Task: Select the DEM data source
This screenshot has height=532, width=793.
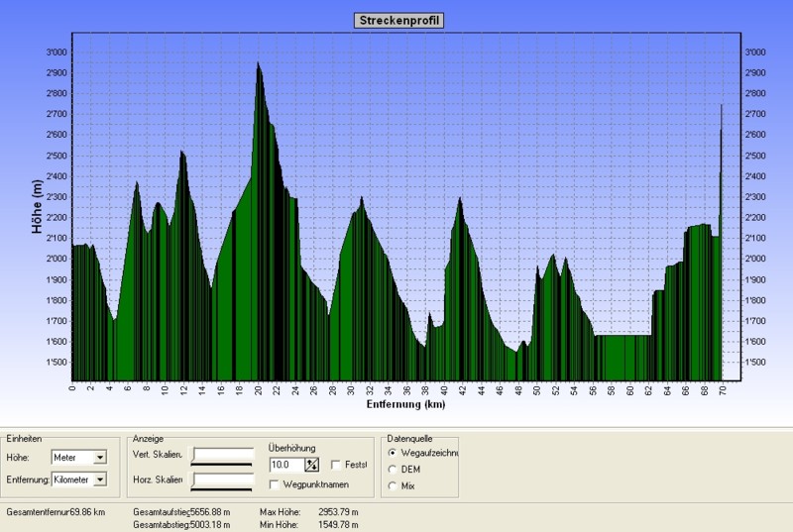Action: coord(394,470)
